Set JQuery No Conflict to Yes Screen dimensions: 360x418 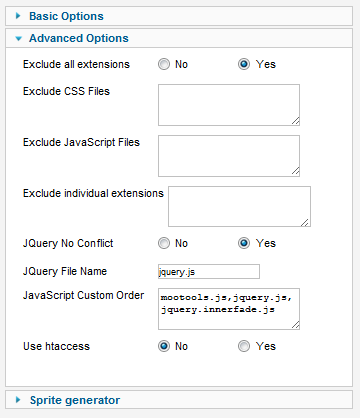point(244,243)
